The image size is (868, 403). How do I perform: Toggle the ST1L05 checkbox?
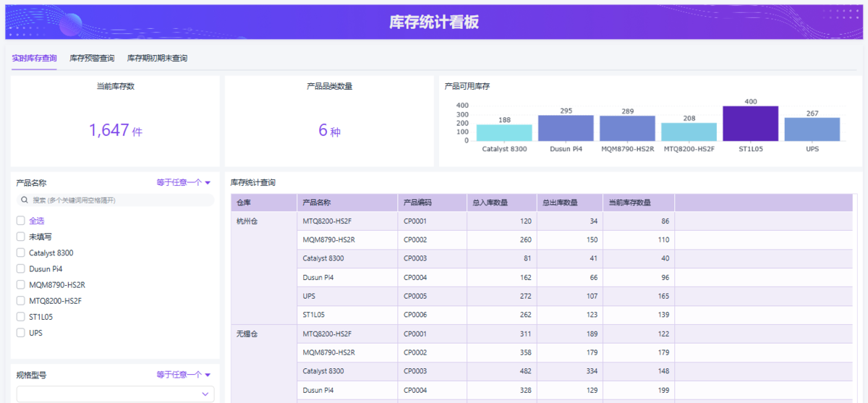21,317
